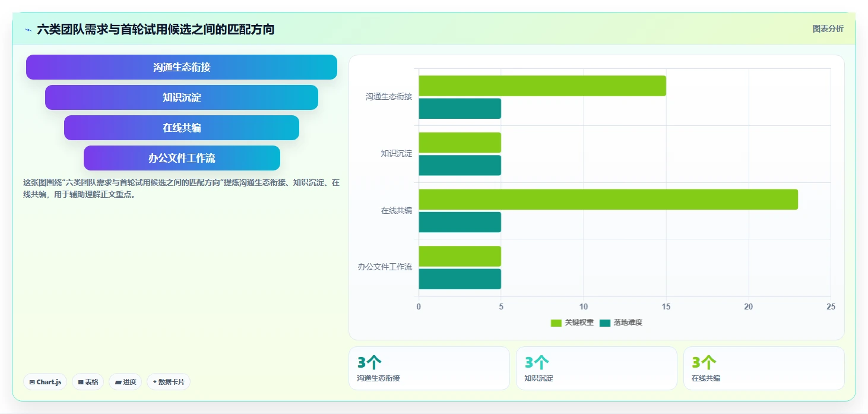Toggle the 关键权重 legend swatch

(556, 323)
